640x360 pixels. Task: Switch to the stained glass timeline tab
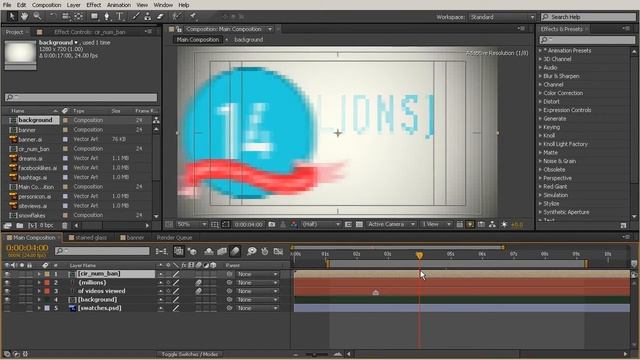[x=87, y=238]
